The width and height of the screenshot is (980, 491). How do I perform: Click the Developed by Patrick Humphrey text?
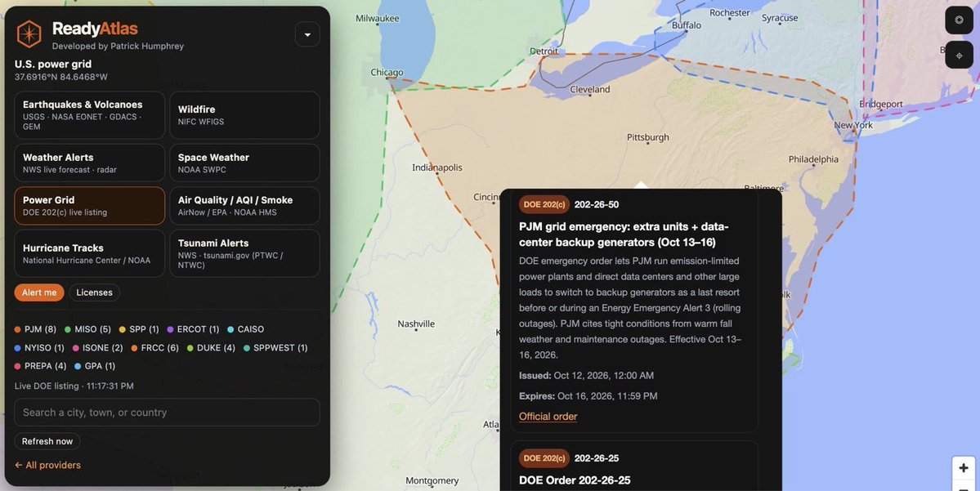(x=118, y=46)
